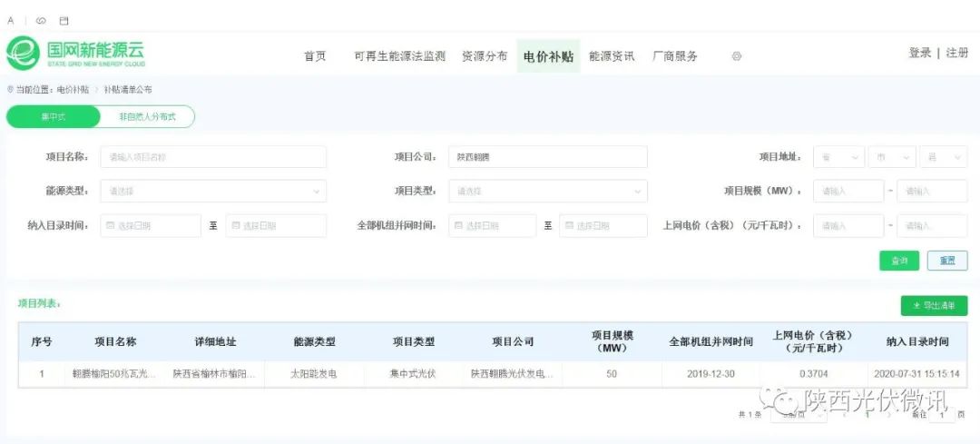980x444 pixels.
Task: Click the gear icon after 厂商服务
Action: pyautogui.click(x=737, y=56)
